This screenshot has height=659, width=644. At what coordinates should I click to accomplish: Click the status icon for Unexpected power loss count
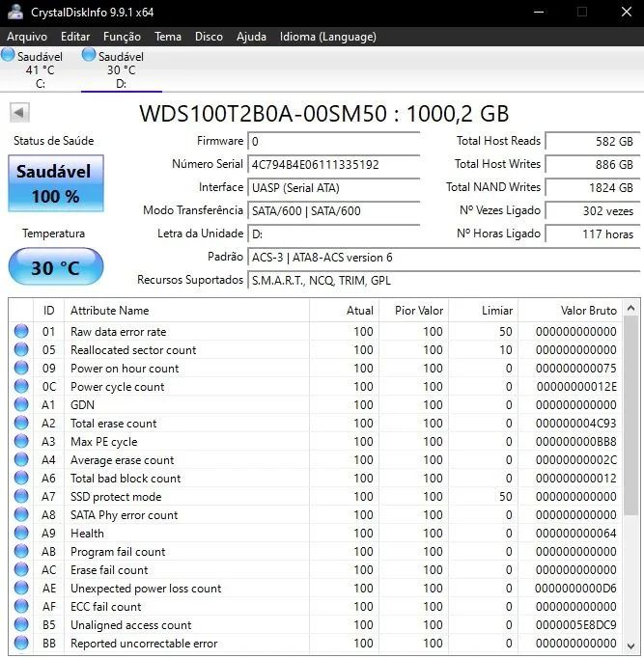click(x=21, y=588)
